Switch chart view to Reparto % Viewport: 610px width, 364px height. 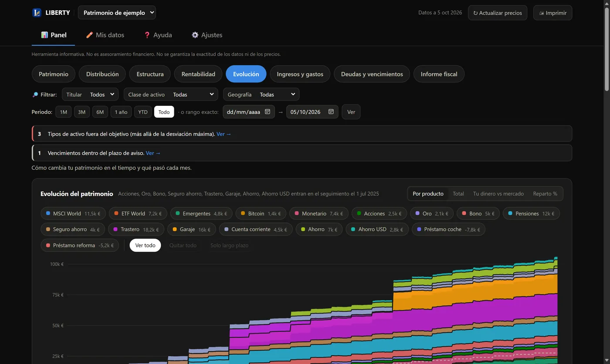(x=545, y=194)
